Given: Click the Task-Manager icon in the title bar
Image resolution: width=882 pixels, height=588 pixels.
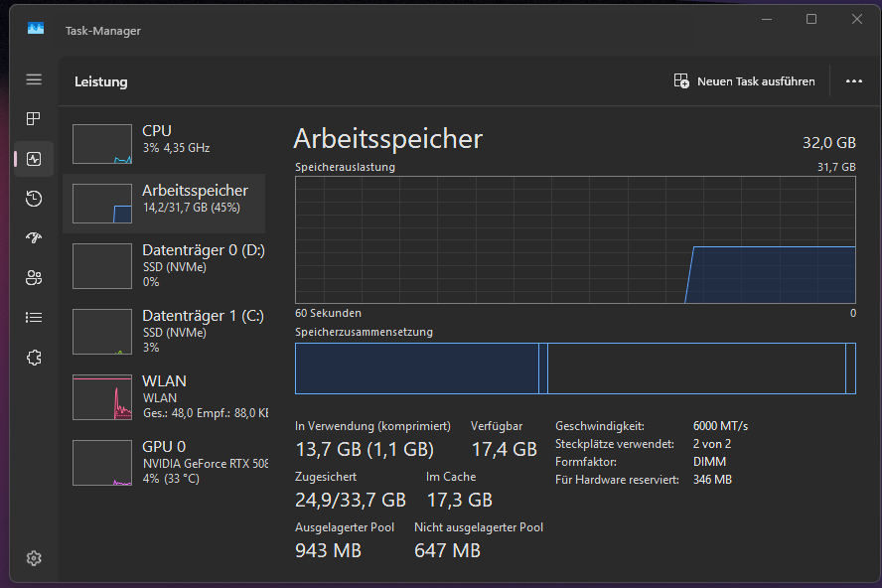Looking at the screenshot, I should coord(36,31).
